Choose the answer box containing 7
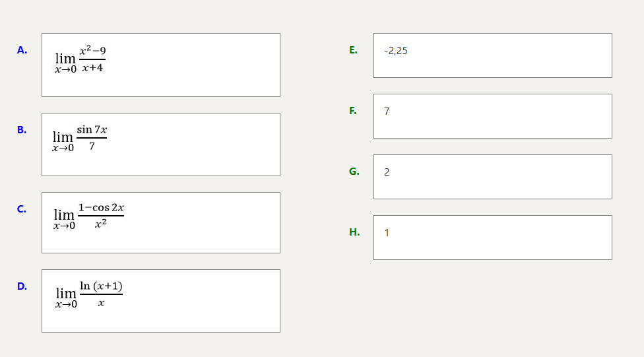 coord(492,116)
